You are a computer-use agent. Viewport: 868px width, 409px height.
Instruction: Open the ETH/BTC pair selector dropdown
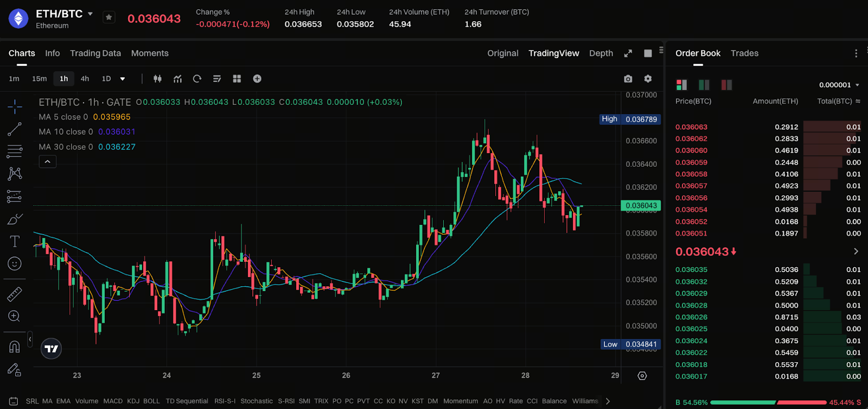(90, 14)
